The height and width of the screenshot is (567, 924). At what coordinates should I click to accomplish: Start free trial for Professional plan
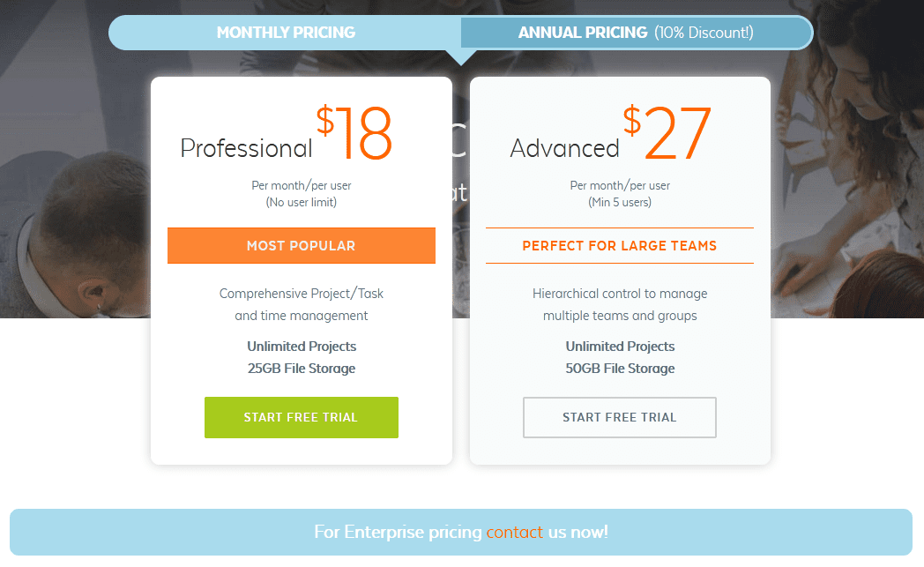pyautogui.click(x=301, y=417)
